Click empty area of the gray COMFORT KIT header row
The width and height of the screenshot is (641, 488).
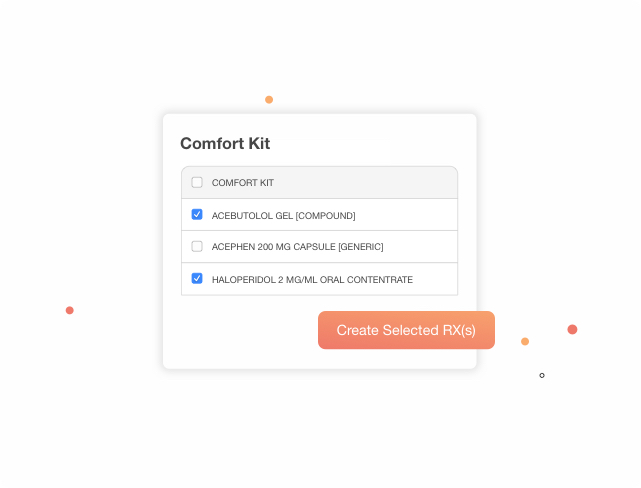(x=365, y=183)
